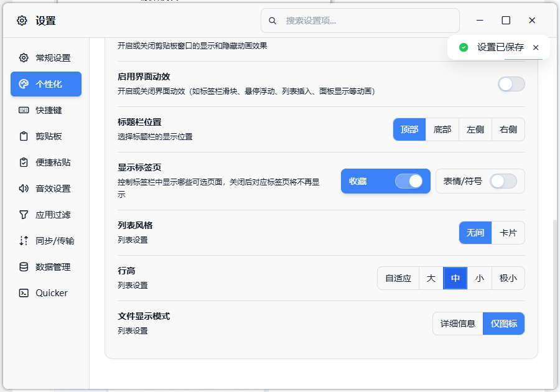Click the 个性化 palette icon
The height and width of the screenshot is (392, 560).
click(x=24, y=84)
